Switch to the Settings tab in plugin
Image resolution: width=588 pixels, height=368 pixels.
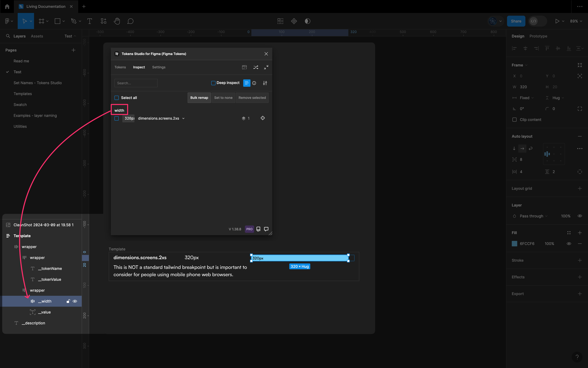tap(159, 67)
